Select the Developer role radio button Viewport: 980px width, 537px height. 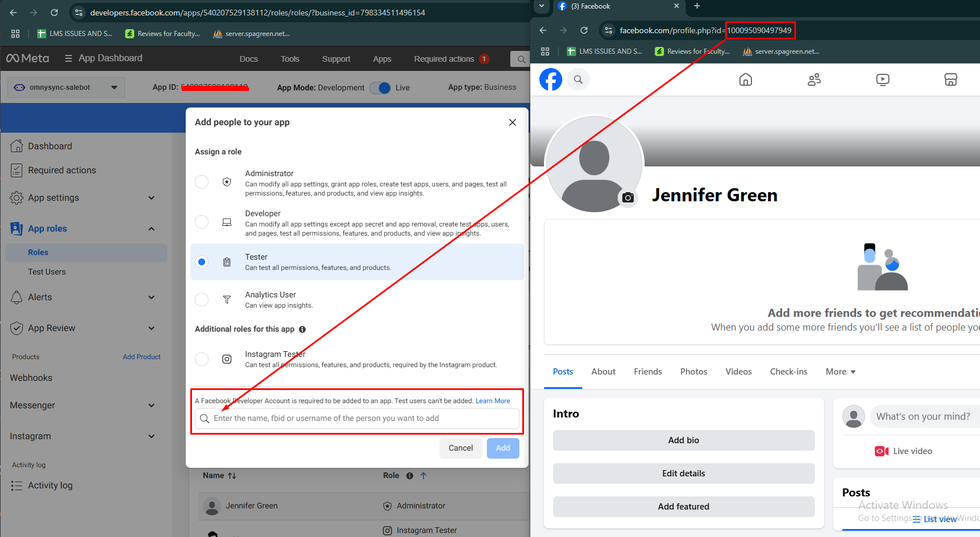(202, 222)
